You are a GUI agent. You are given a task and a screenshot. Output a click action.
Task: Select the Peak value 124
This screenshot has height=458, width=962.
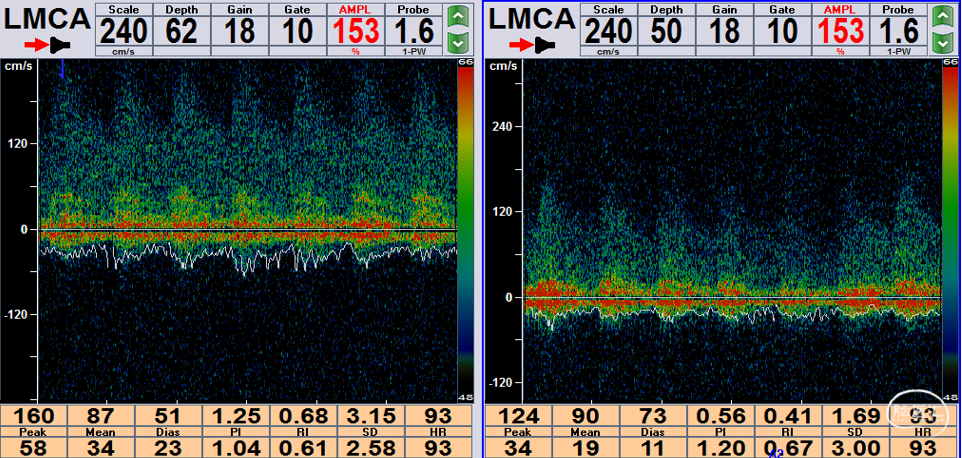(518, 416)
